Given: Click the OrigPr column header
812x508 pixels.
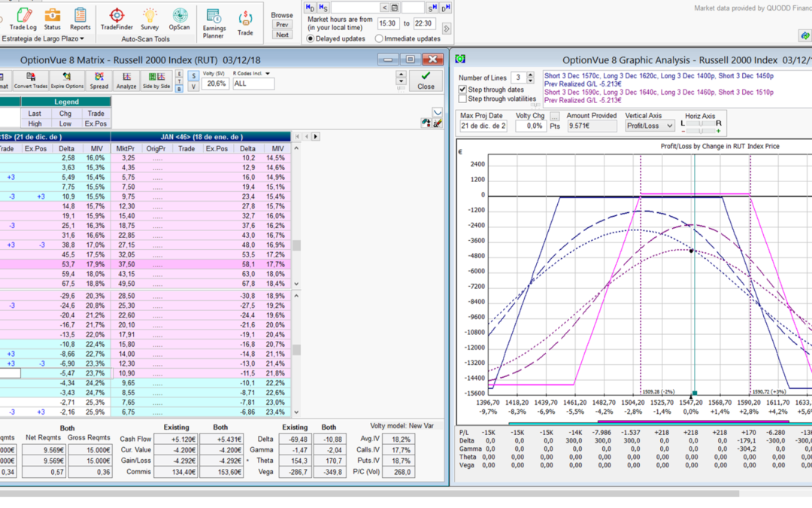Looking at the screenshot, I should click(156, 148).
